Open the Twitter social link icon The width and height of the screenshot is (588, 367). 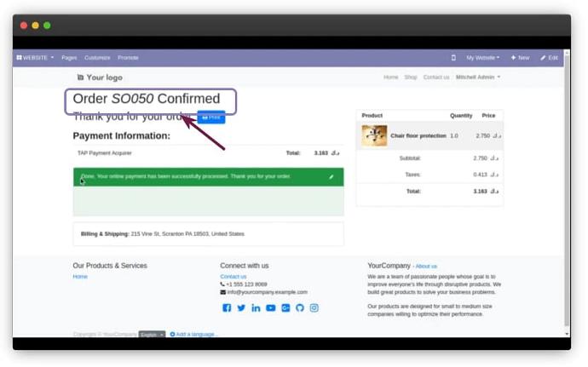(x=241, y=307)
